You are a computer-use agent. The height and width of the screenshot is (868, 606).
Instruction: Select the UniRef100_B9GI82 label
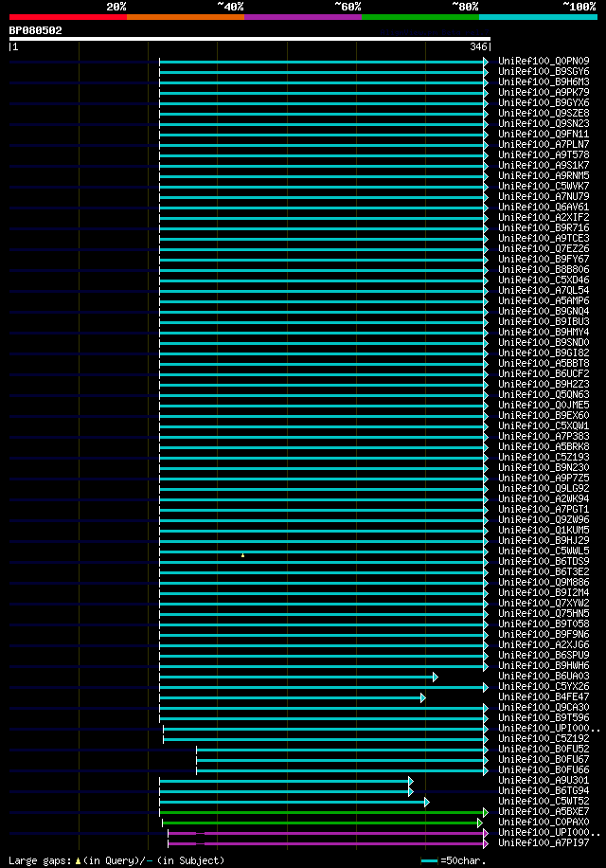[544, 353]
